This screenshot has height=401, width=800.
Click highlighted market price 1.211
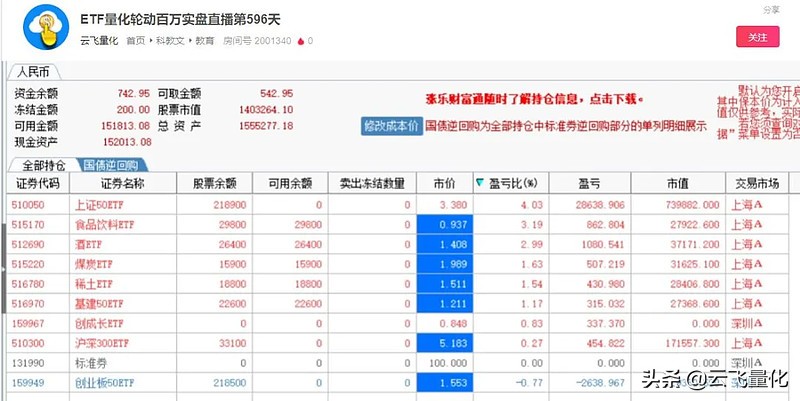point(445,304)
